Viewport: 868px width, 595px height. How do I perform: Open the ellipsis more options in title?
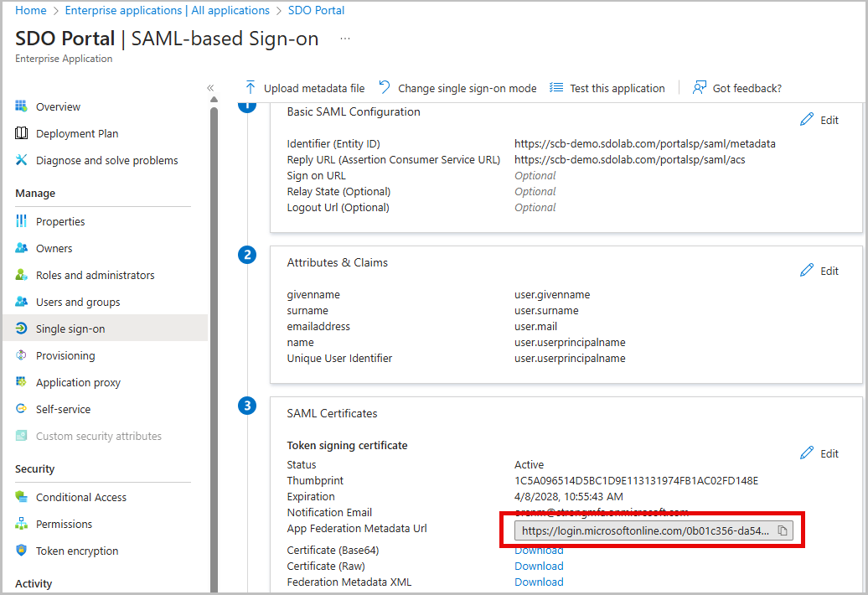[x=345, y=39]
